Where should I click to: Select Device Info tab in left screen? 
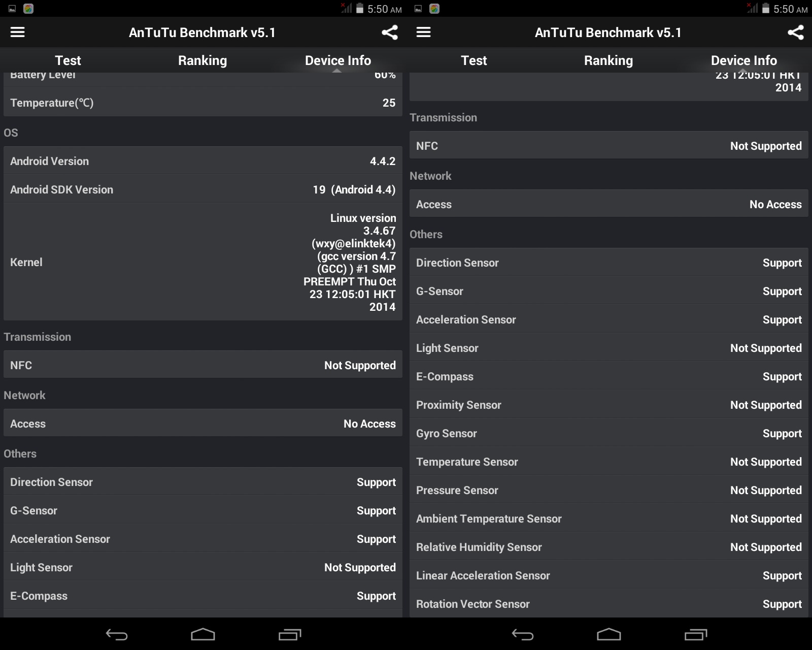[338, 60]
